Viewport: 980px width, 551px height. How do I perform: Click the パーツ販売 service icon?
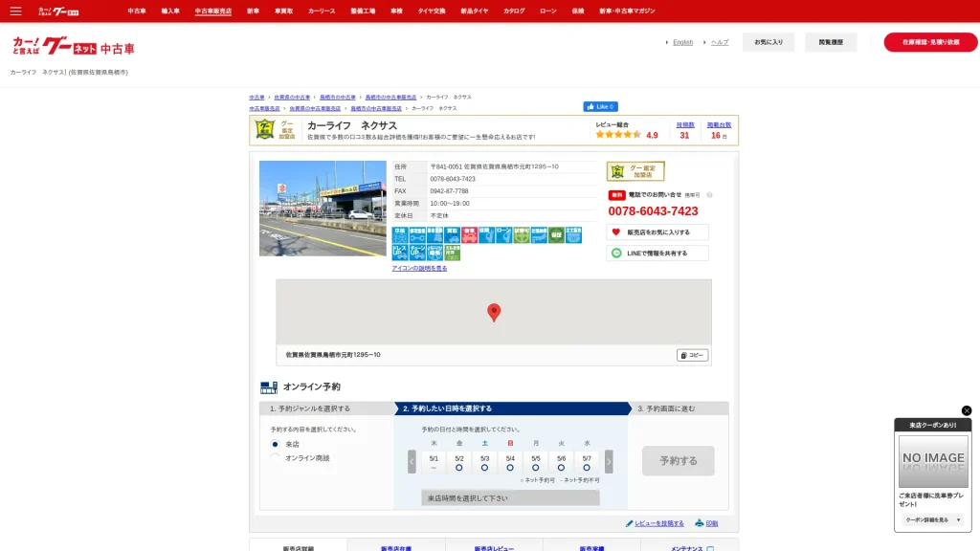point(434,253)
